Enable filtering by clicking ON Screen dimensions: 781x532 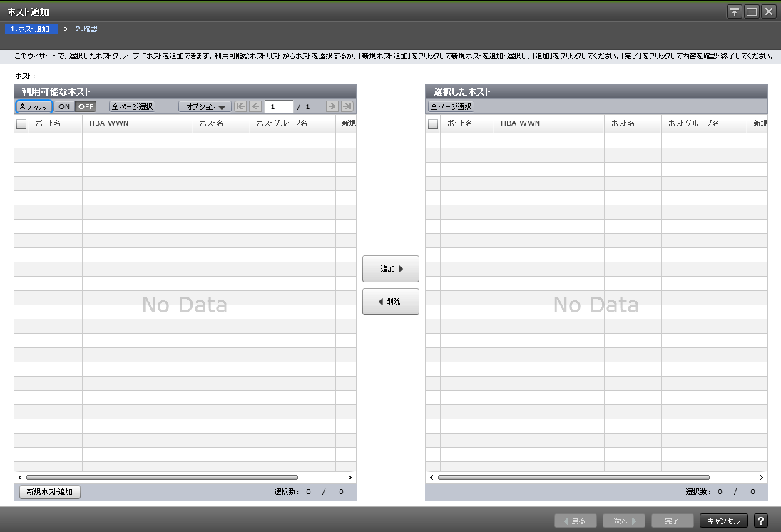click(x=63, y=106)
